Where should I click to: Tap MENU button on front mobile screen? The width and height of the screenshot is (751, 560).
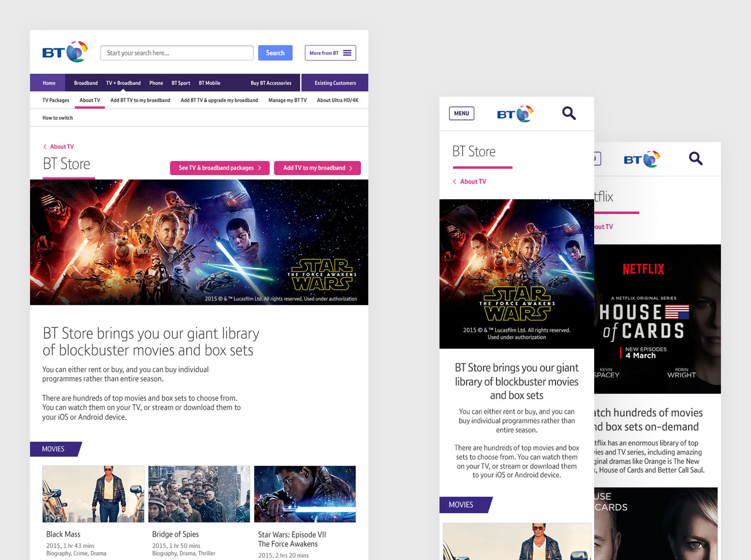coord(461,113)
